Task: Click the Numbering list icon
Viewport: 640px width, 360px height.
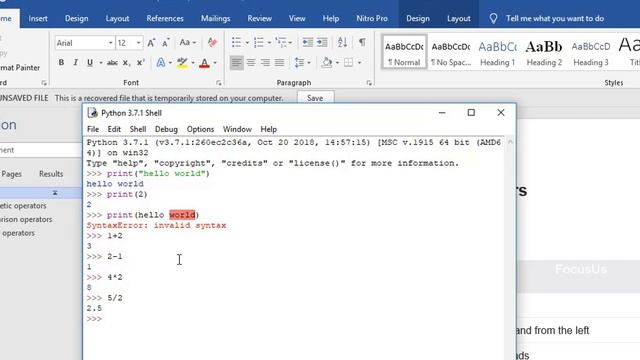Action: point(259,42)
